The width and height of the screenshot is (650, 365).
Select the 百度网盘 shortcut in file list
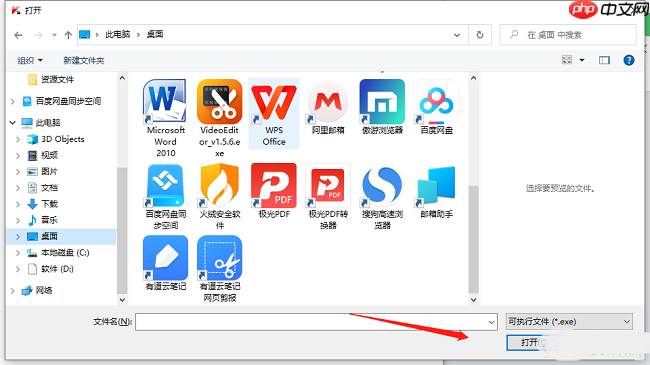coord(436,107)
